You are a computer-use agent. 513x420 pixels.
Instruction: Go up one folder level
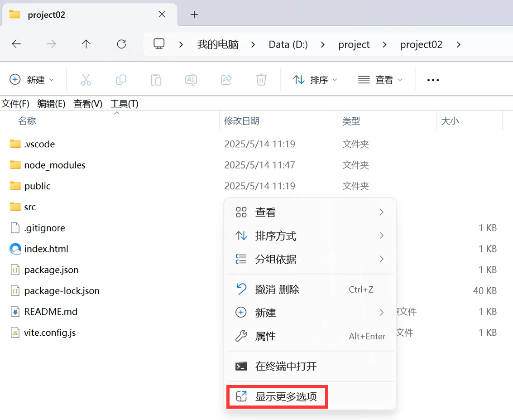(86, 44)
